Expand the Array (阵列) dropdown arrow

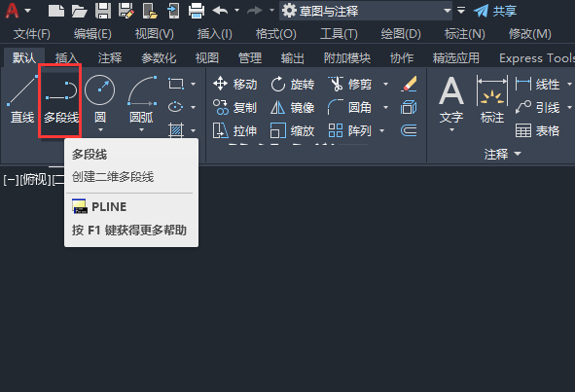(381, 130)
